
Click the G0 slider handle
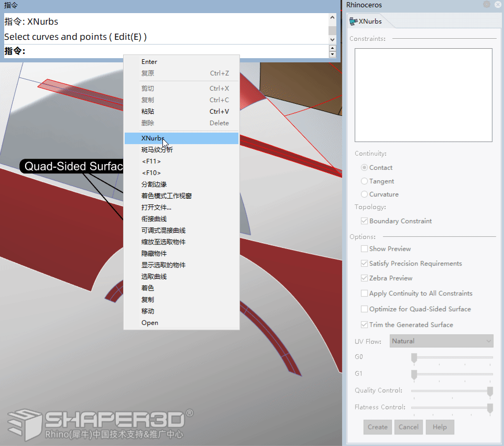tap(414, 358)
